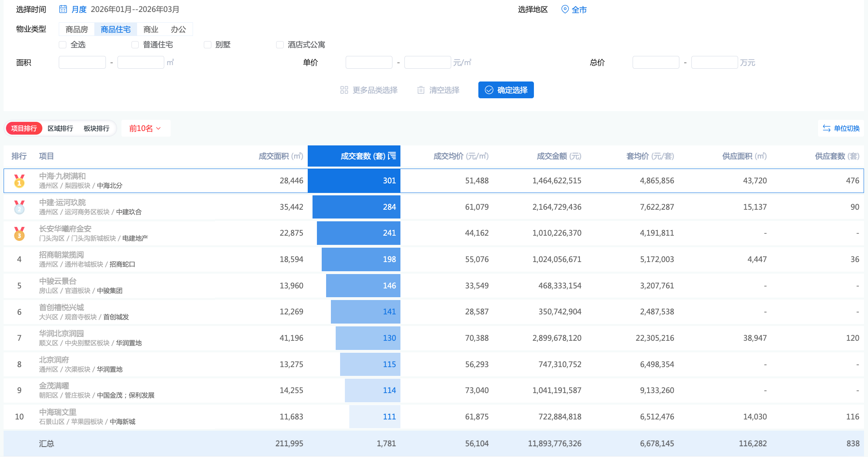Switch to the 区域排行 tab

tap(60, 128)
